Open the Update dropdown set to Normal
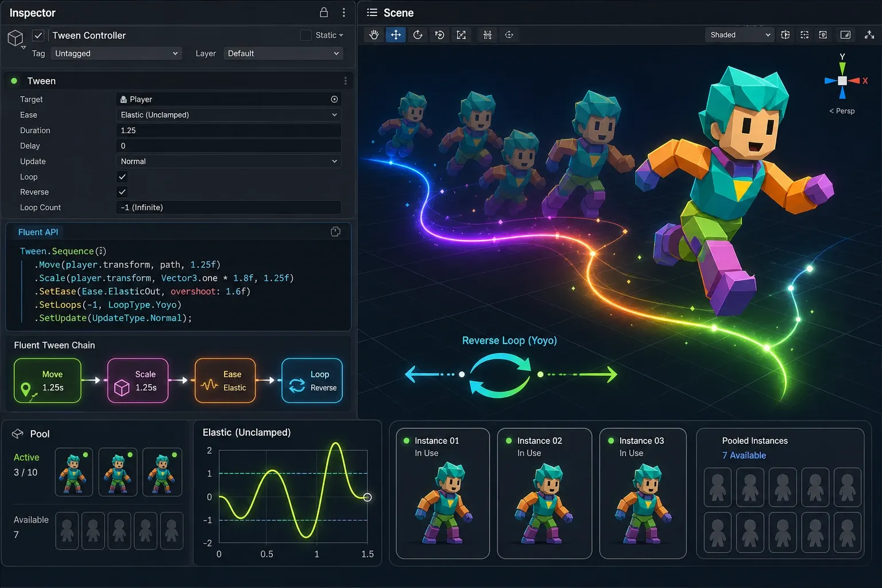This screenshot has width=882, height=588. 229,161
